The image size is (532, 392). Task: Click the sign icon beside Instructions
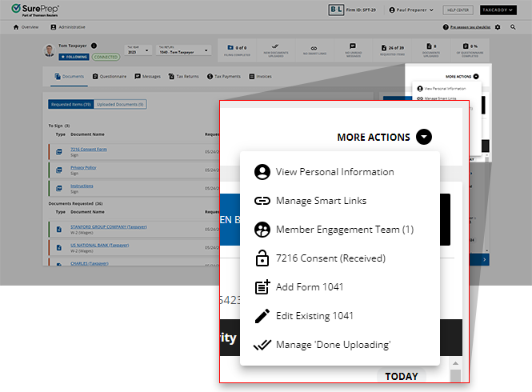[59, 188]
